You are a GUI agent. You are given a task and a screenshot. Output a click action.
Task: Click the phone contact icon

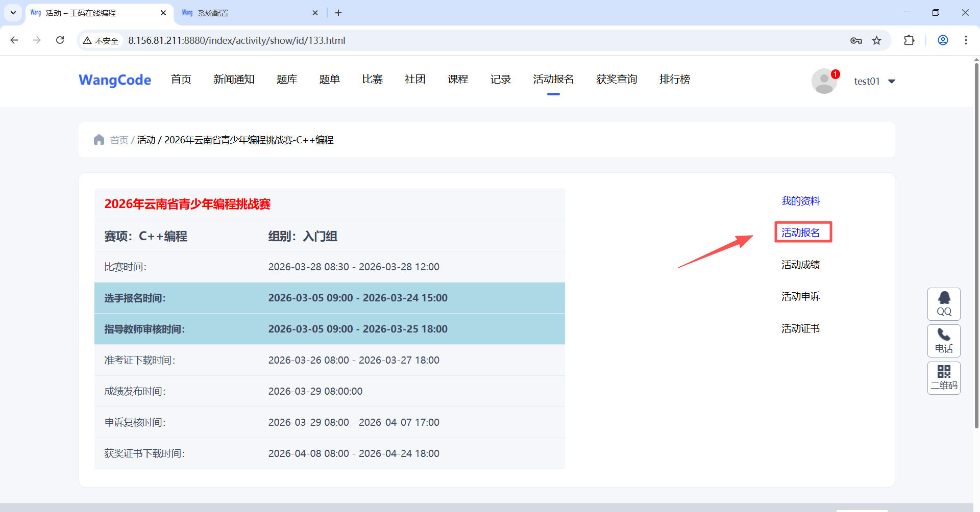(944, 341)
